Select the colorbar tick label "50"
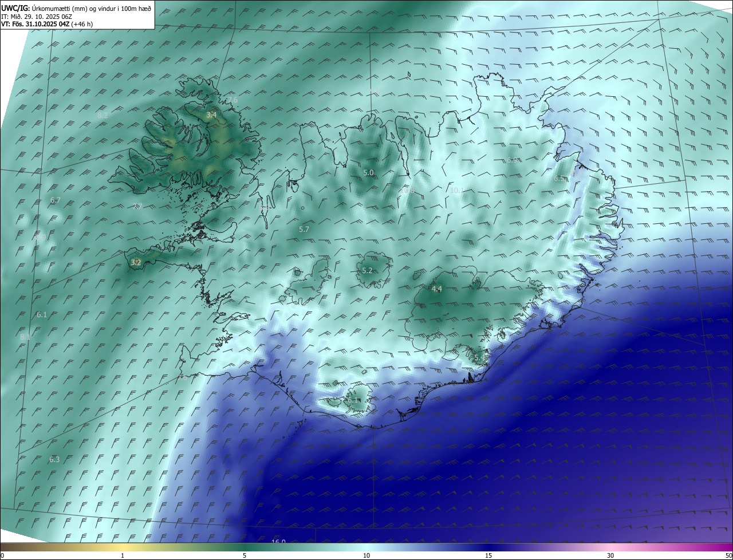The image size is (733, 560). click(x=728, y=555)
